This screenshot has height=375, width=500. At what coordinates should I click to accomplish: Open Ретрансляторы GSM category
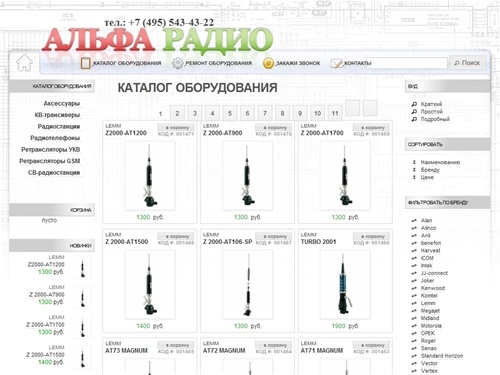coord(50,161)
